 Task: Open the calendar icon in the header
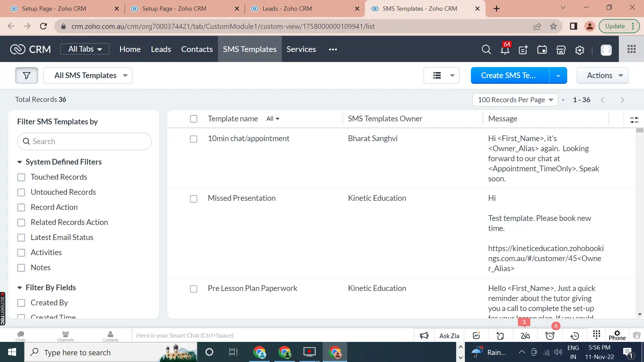tap(542, 50)
